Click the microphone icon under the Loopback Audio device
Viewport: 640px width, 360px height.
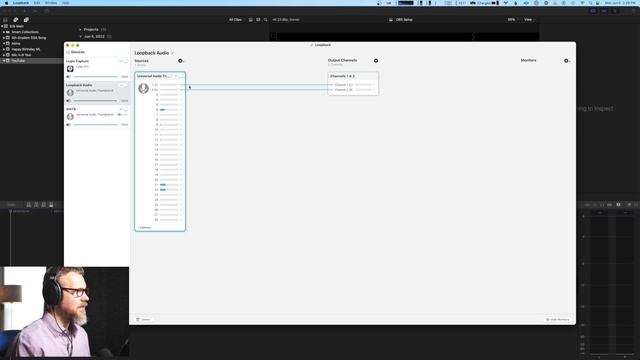tap(70, 93)
